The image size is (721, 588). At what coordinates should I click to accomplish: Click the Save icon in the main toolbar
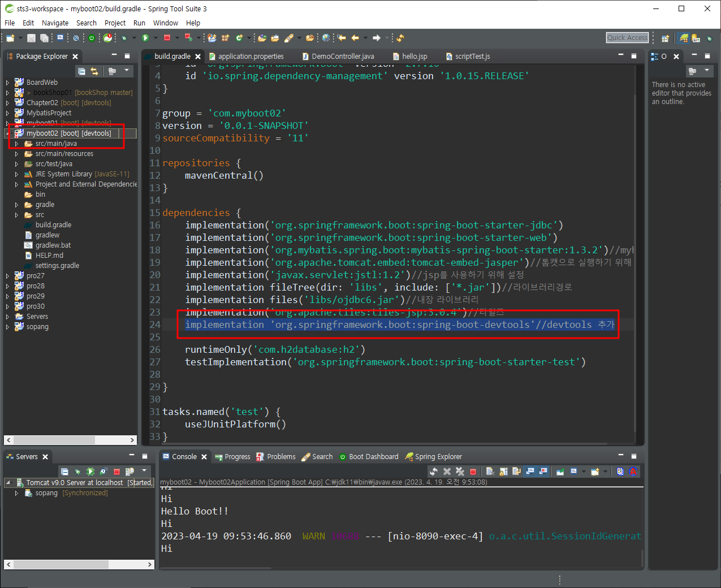[x=31, y=38]
